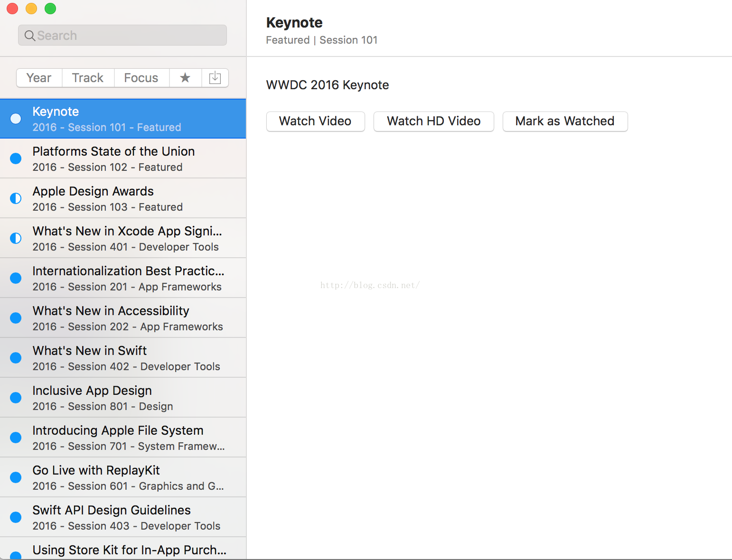Open Apple Design Awards session
The height and width of the screenshot is (560, 732).
[123, 198]
